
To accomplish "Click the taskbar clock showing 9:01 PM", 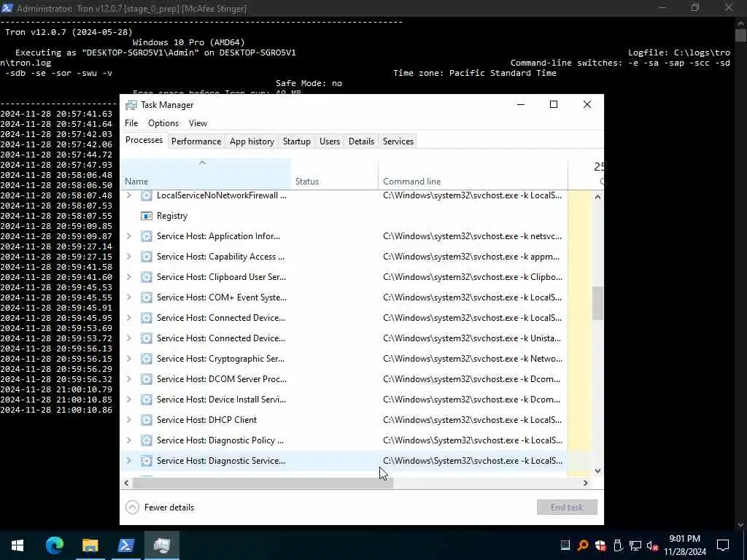I will point(685,545).
